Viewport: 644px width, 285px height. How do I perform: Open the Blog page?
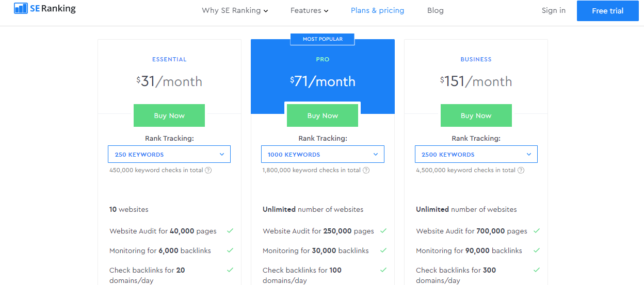(x=436, y=10)
